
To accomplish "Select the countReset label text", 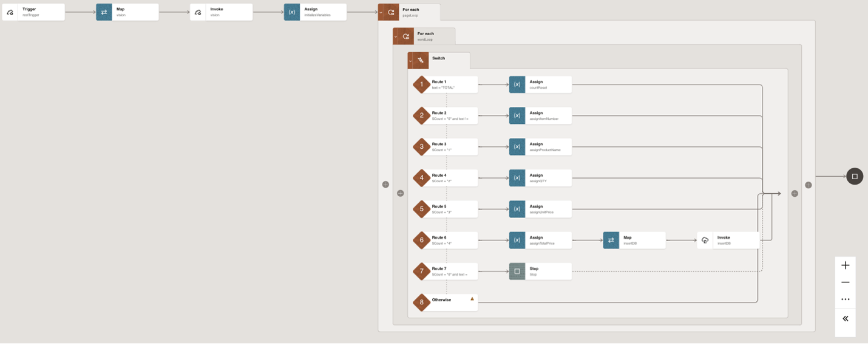I will [538, 88].
